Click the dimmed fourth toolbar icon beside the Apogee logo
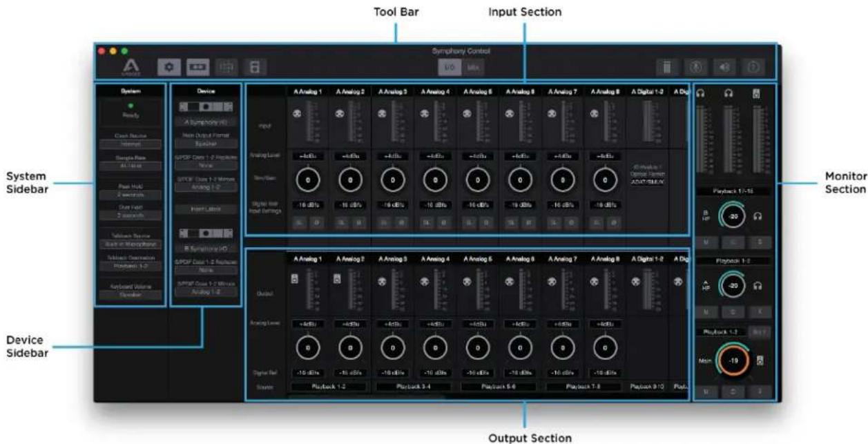Viewport: 868px width, 444px height. pos(255,67)
